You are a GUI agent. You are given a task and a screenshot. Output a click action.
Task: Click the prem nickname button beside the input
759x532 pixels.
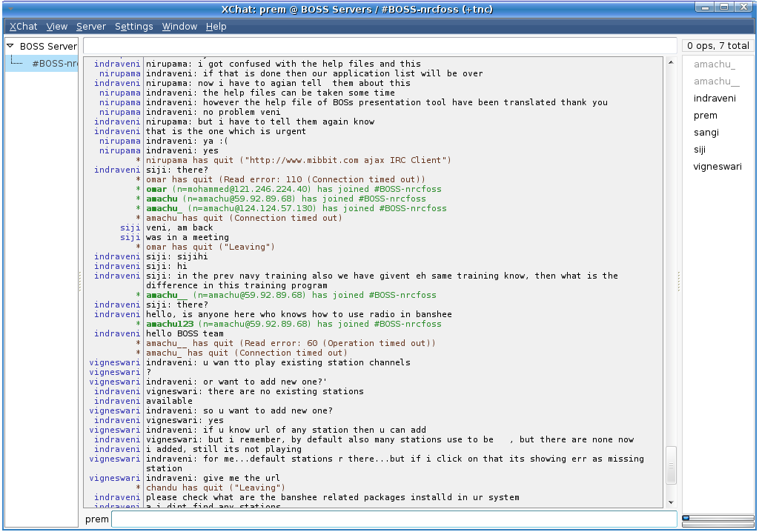click(96, 519)
